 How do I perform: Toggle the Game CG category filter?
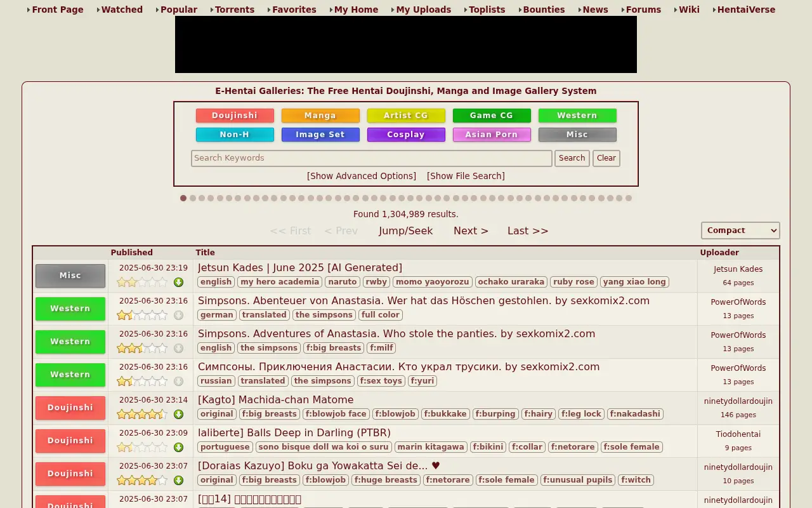point(492,116)
